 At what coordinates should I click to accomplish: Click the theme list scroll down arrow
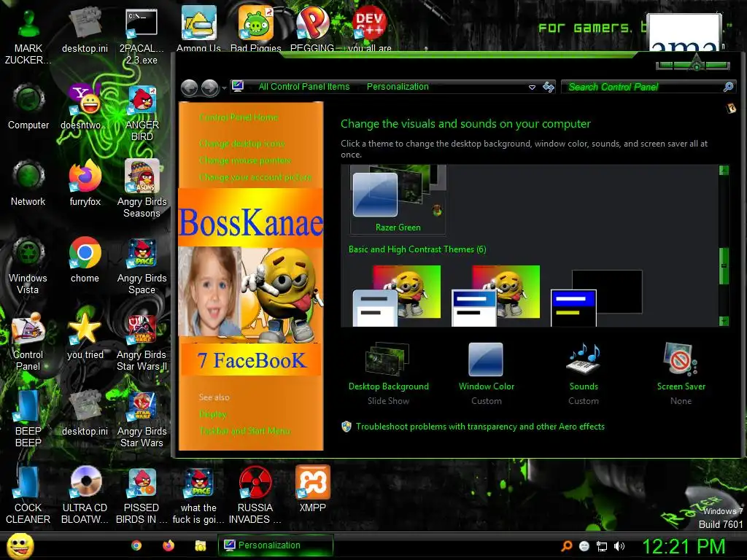[724, 321]
